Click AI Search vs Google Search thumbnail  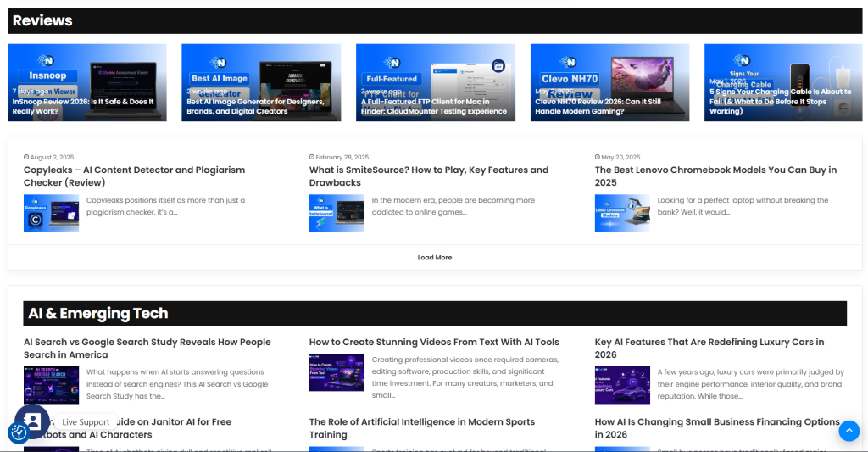pos(51,385)
